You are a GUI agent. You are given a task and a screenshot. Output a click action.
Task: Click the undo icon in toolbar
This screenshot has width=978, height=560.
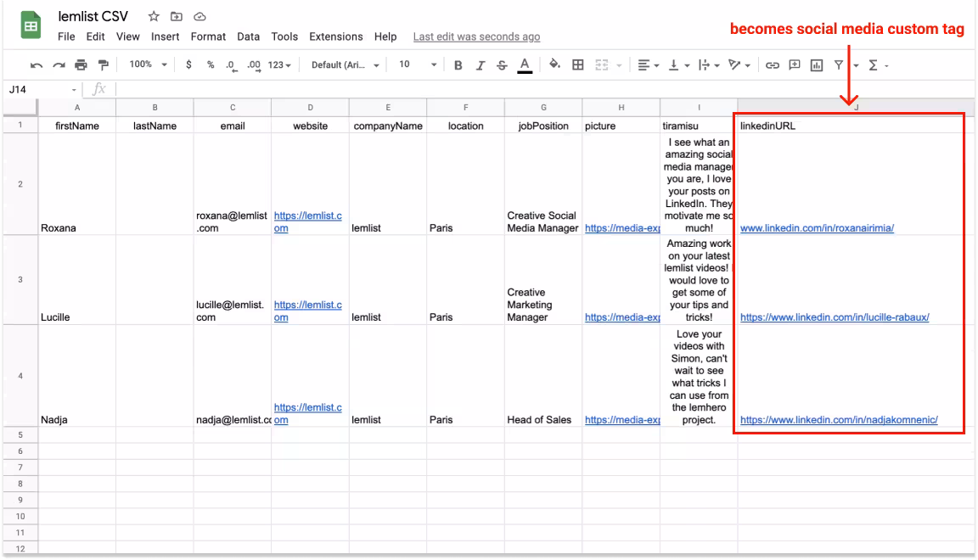[37, 65]
